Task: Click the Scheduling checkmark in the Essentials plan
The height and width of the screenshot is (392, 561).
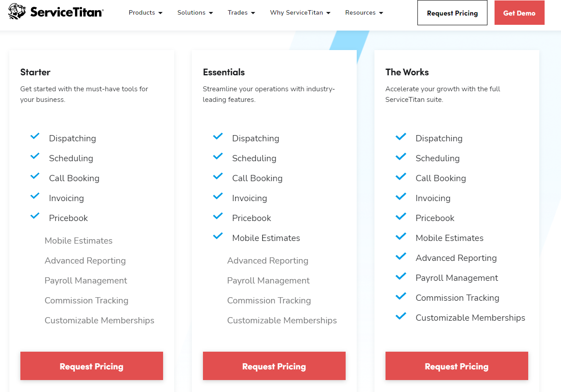Action: [x=218, y=156]
